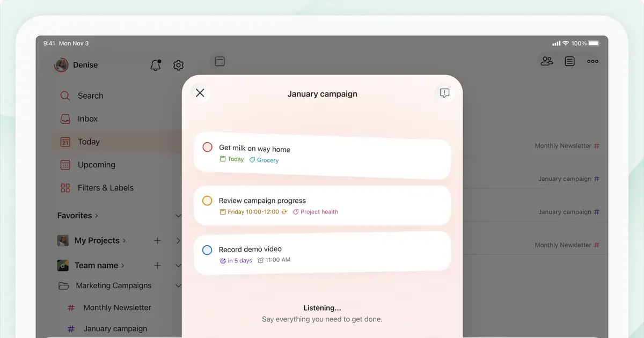This screenshot has height=338, width=644.
Task: Collapse Marketing Campaigns folder chevron
Action: click(178, 286)
